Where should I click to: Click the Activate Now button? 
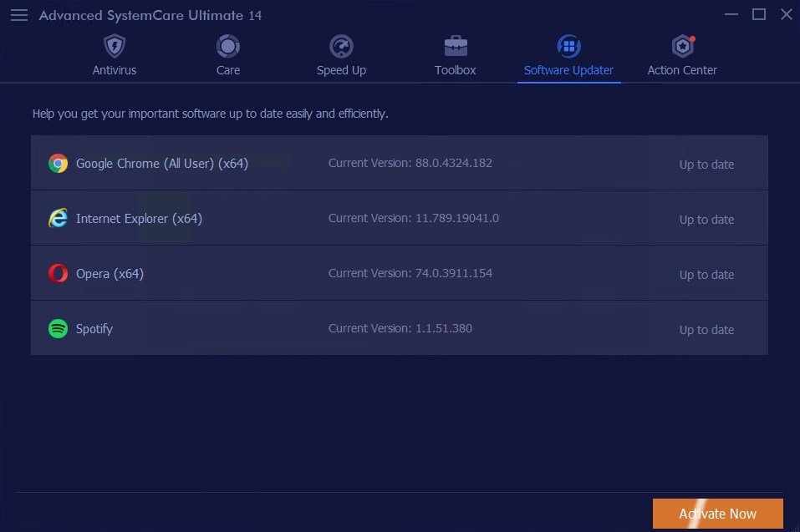pyautogui.click(x=718, y=514)
